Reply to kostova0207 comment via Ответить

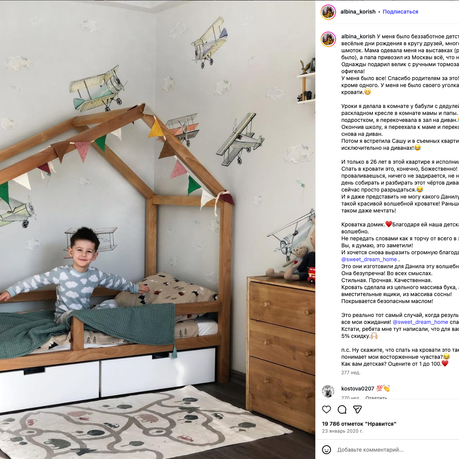[x=376, y=398]
